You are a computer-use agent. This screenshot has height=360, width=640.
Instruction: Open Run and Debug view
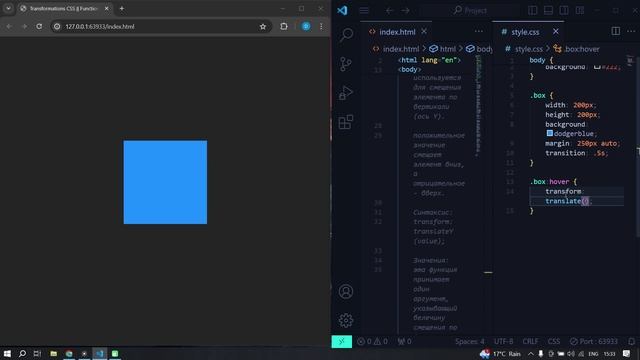coord(346,93)
